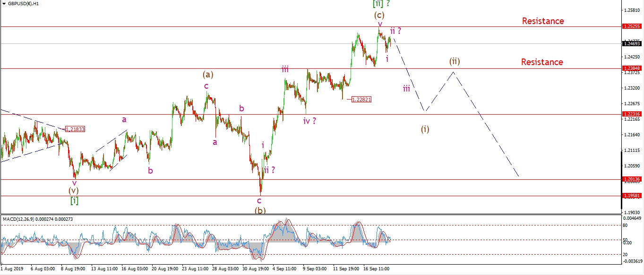Click the brown (b) wave label
This screenshot has width=644, height=275.
pos(260,210)
